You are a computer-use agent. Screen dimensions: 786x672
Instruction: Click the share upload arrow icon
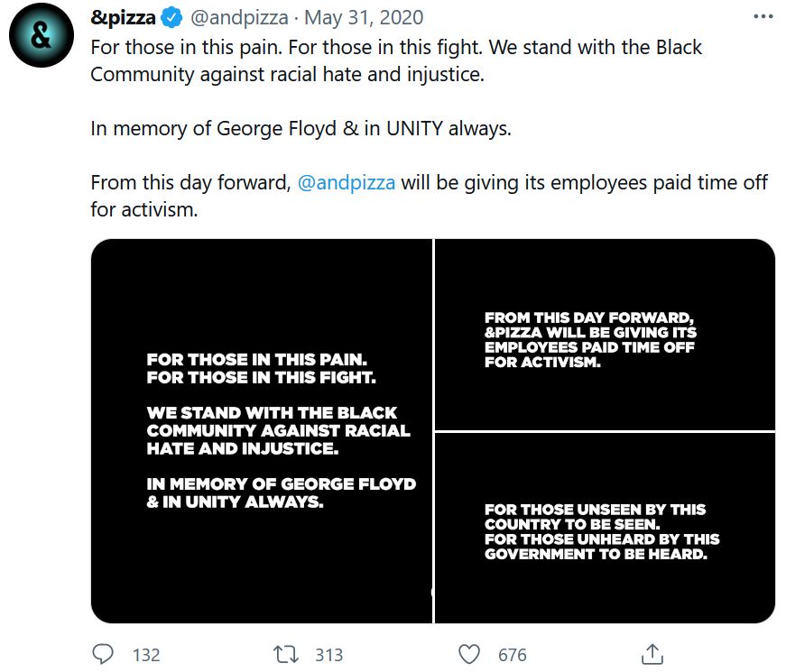point(652,653)
